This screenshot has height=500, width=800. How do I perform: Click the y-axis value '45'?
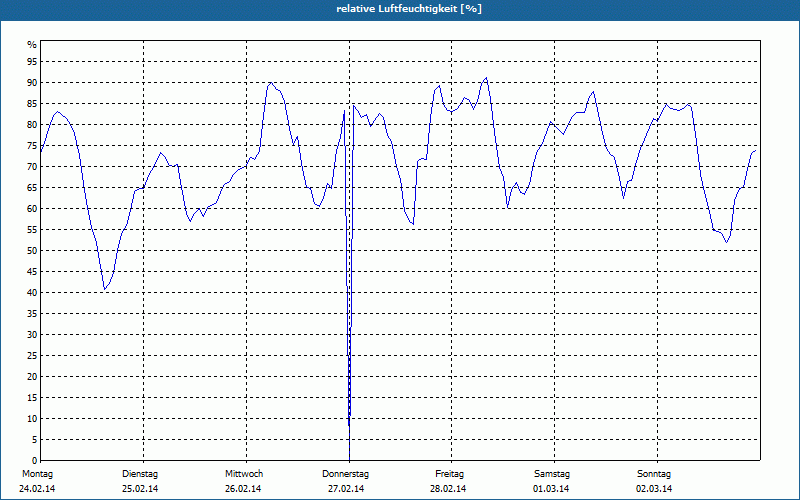coord(32,272)
